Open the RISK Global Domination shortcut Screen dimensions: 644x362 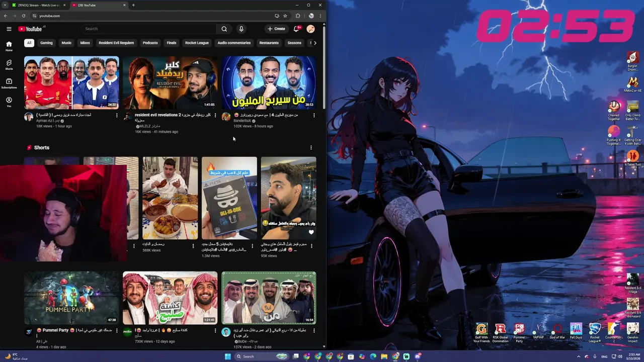coord(500,332)
